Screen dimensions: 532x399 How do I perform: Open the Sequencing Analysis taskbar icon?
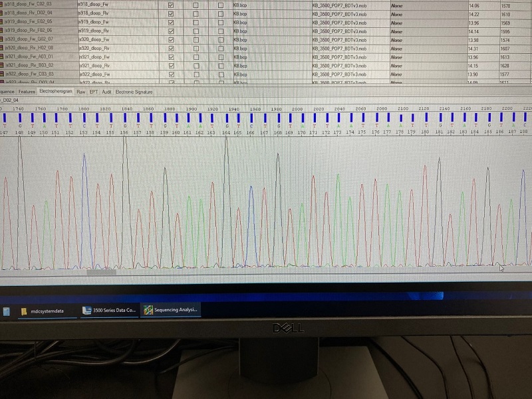[172, 311]
